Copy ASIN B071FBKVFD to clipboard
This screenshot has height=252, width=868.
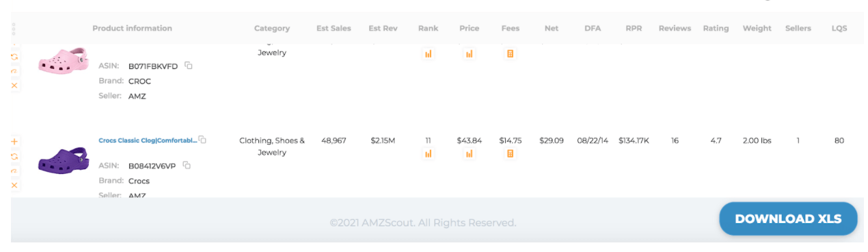coord(189,66)
